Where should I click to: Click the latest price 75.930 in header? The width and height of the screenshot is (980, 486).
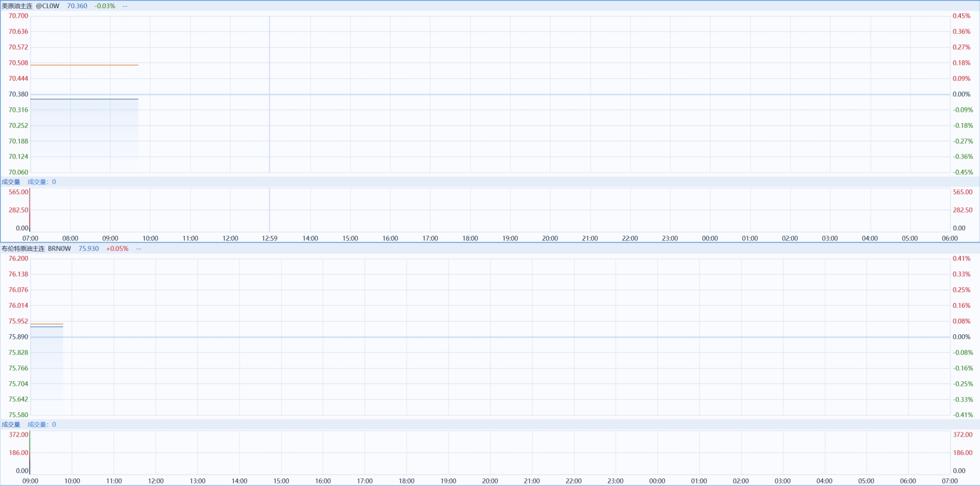88,249
